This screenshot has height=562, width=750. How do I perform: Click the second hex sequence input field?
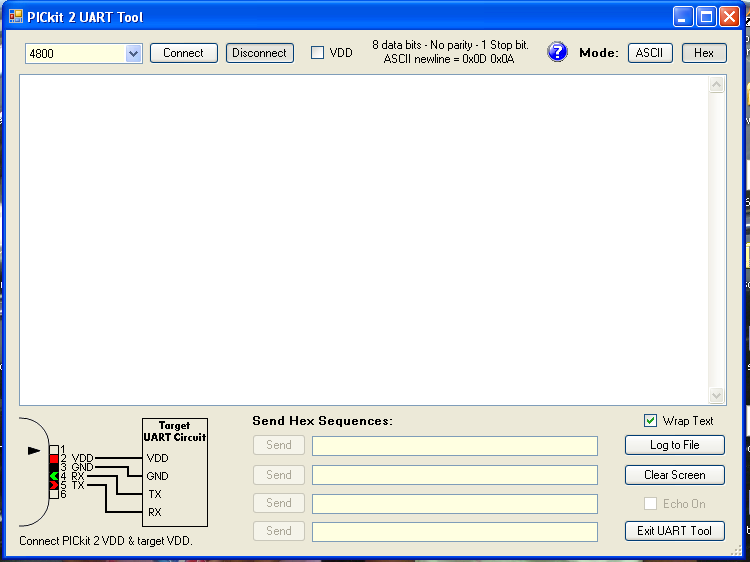[x=455, y=475]
